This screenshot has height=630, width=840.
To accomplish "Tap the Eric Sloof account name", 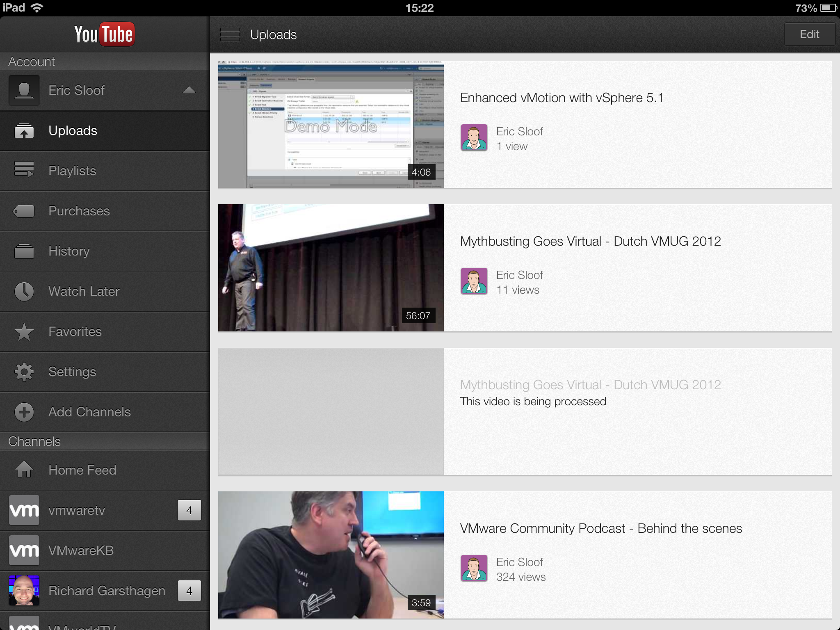I will [x=77, y=90].
